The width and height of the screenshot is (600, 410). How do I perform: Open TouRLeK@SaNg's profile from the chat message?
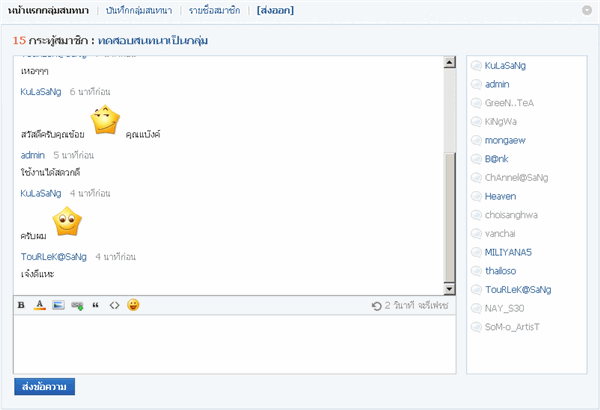[54, 256]
